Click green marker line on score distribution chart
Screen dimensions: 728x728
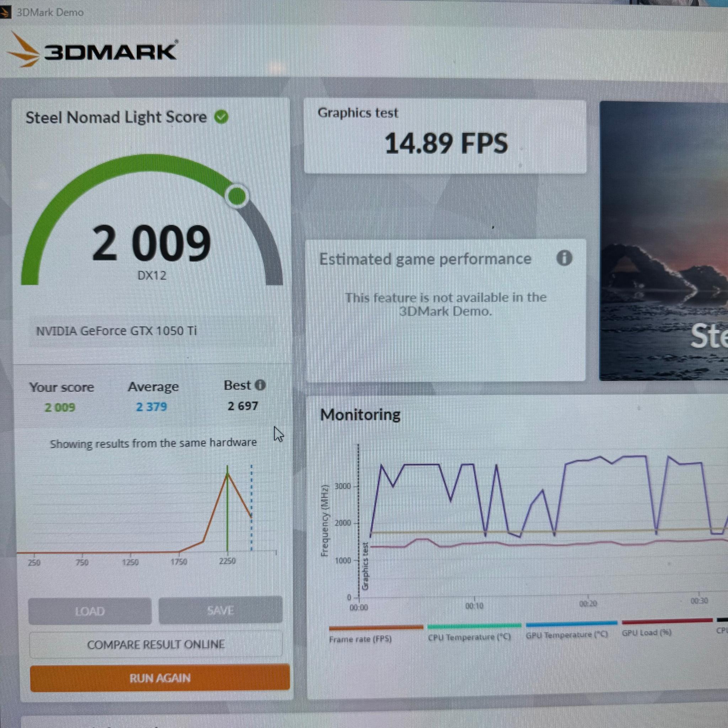(x=227, y=509)
